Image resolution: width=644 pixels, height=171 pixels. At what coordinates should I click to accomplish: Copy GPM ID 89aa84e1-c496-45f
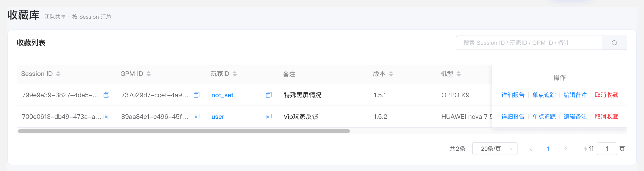tap(197, 117)
